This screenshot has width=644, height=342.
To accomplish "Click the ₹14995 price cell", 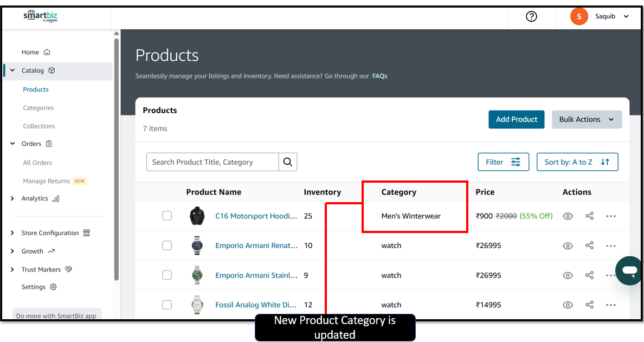I will (488, 305).
